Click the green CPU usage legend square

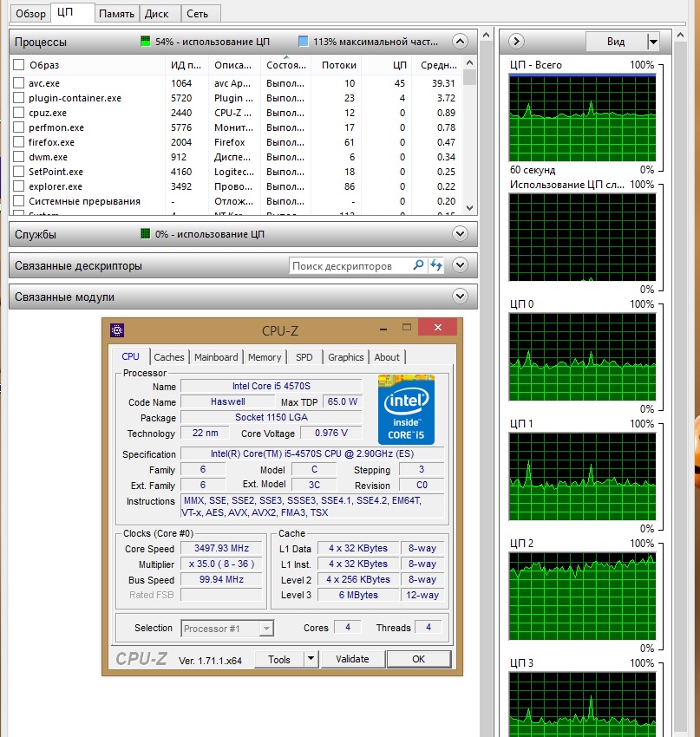[x=145, y=42]
